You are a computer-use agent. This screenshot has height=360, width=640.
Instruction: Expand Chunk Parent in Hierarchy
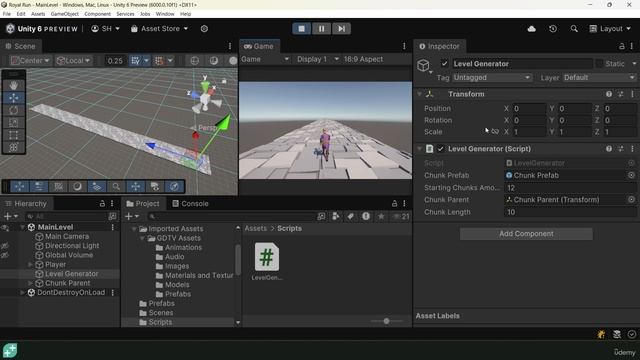tap(30, 283)
